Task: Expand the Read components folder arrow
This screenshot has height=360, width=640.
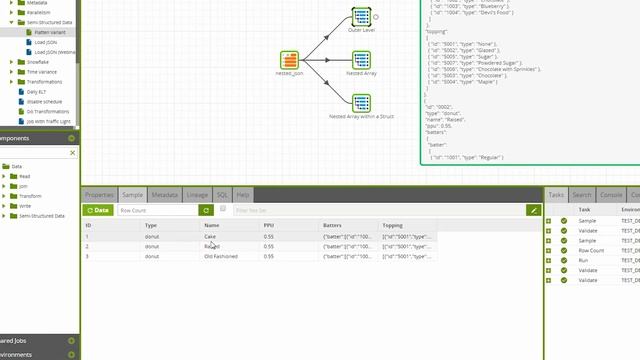Action: (x=4, y=176)
